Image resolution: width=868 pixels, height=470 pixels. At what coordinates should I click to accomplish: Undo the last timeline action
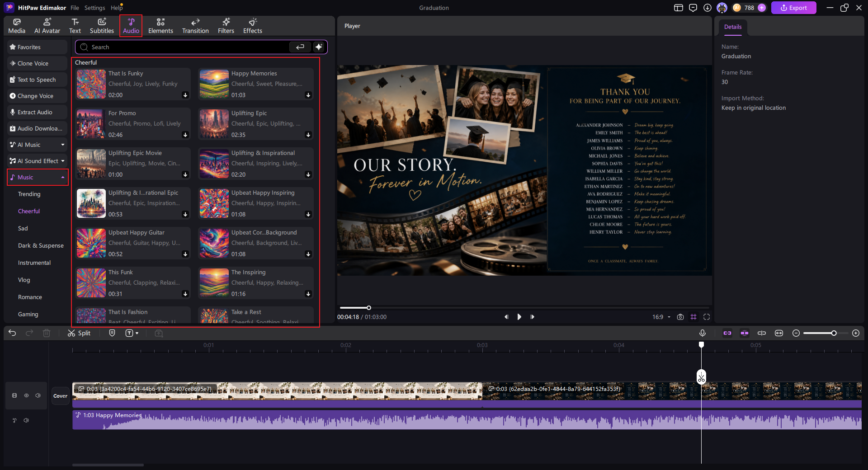[12, 333]
